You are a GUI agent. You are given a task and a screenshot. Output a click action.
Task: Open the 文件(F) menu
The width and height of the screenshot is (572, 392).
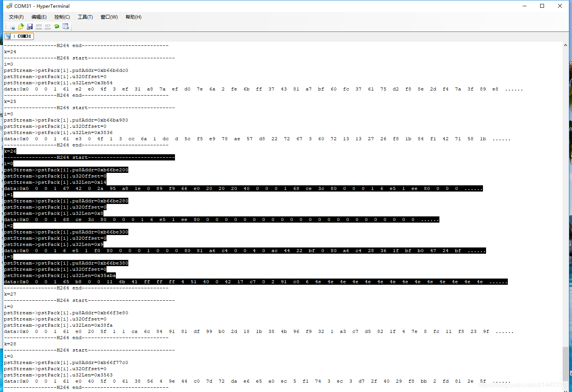(x=16, y=17)
